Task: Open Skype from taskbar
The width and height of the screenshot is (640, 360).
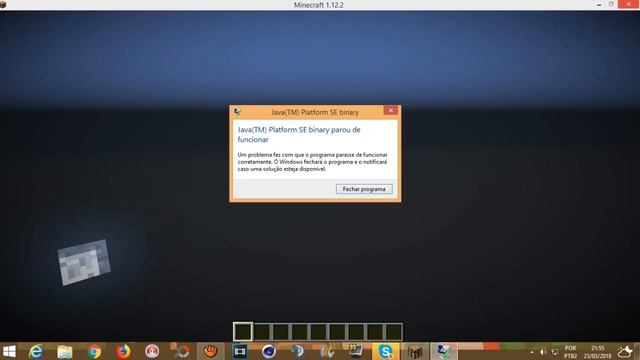Action: point(386,351)
